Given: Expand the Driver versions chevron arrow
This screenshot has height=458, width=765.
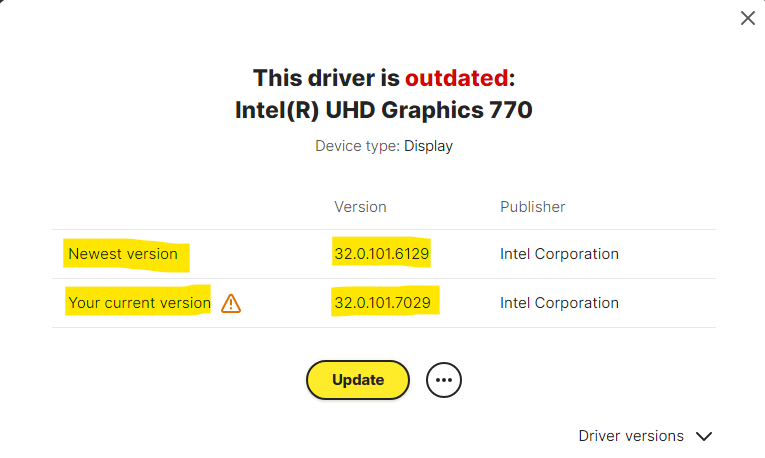Looking at the screenshot, I should tap(704, 436).
